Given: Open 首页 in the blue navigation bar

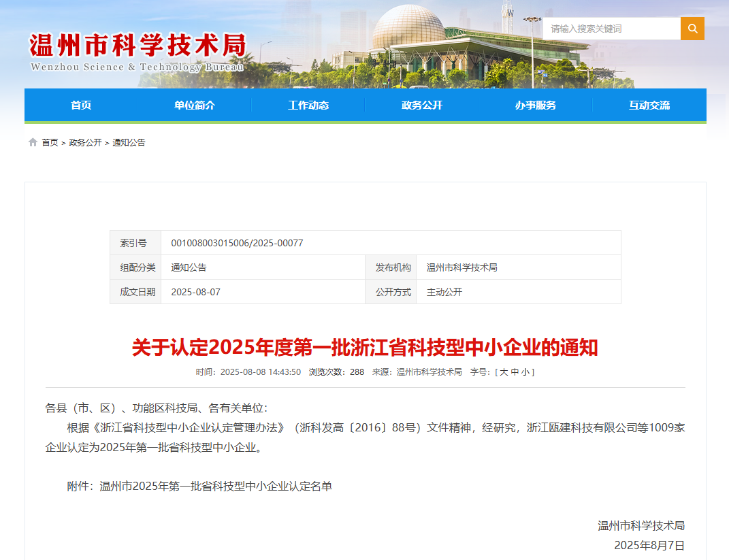Looking at the screenshot, I should [81, 105].
